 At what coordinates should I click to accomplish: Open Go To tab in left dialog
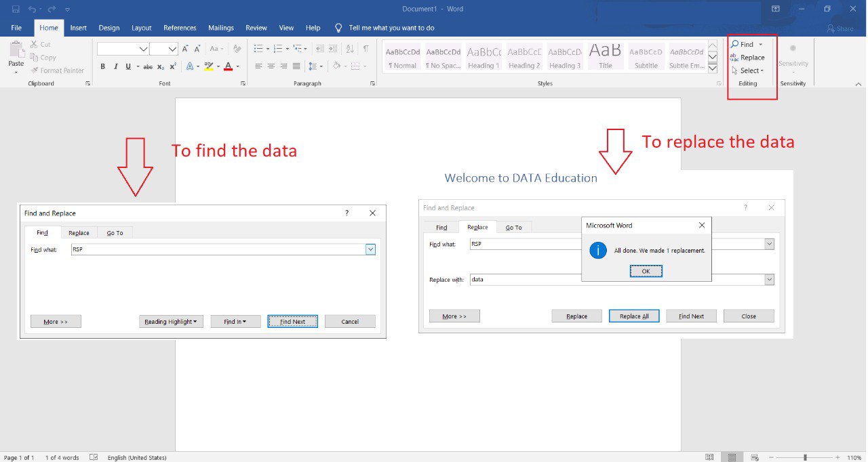115,233
